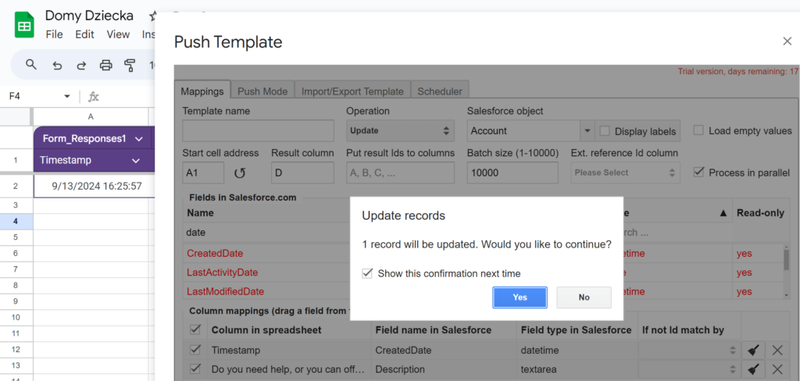Toggle Show this confirmation next time checkbox
Viewport: 800px width, 381px height.
(367, 273)
